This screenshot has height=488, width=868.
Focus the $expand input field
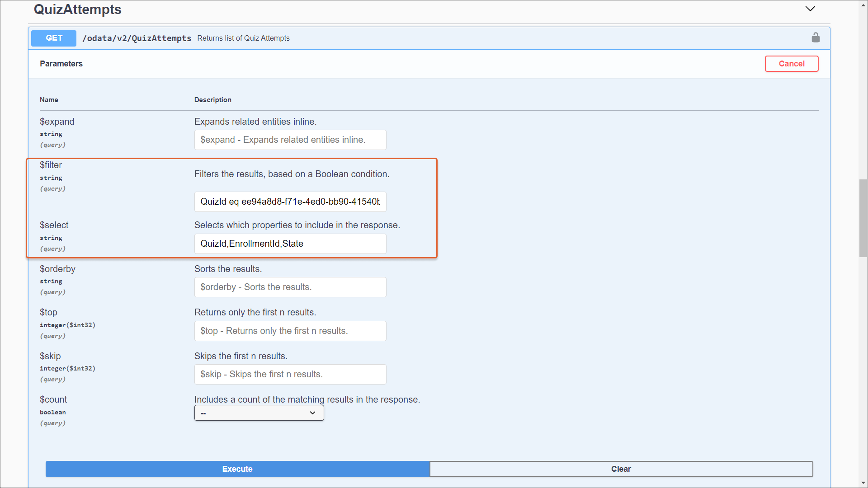point(290,140)
